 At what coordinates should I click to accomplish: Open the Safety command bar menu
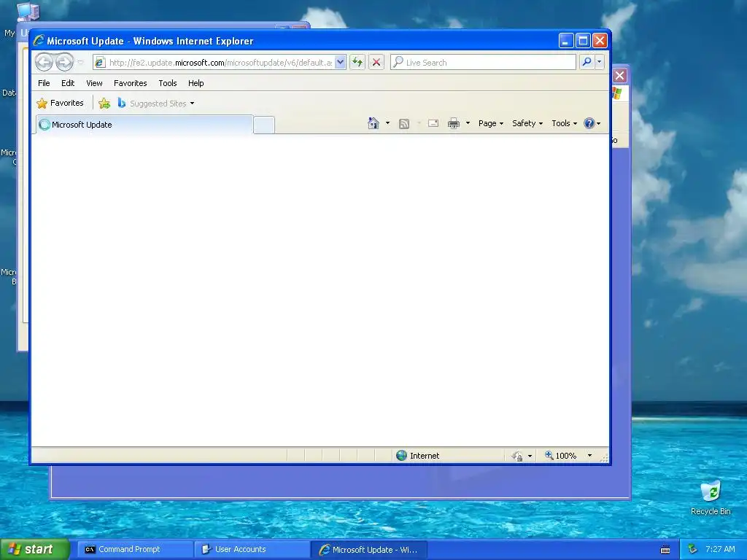[527, 123]
